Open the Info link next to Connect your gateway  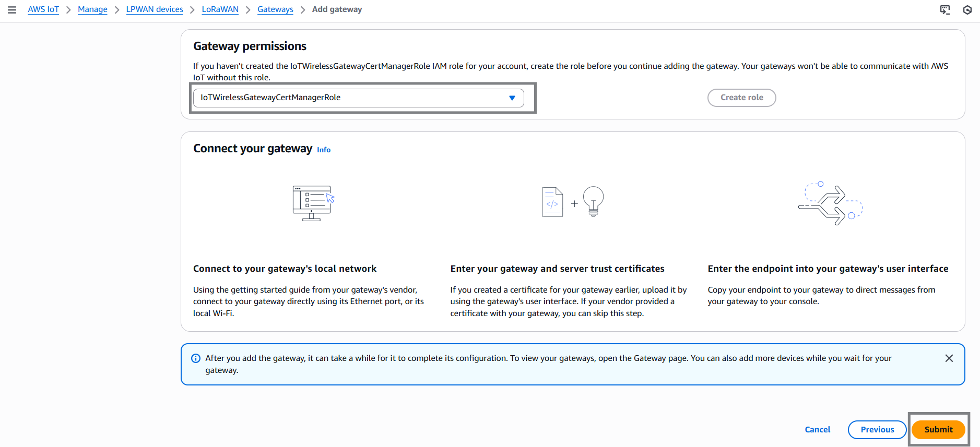click(324, 150)
